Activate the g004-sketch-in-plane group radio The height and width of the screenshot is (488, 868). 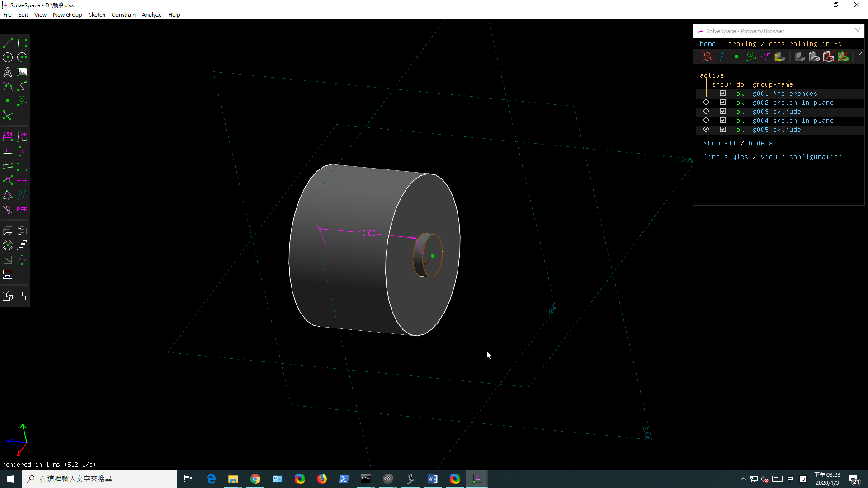coord(706,121)
